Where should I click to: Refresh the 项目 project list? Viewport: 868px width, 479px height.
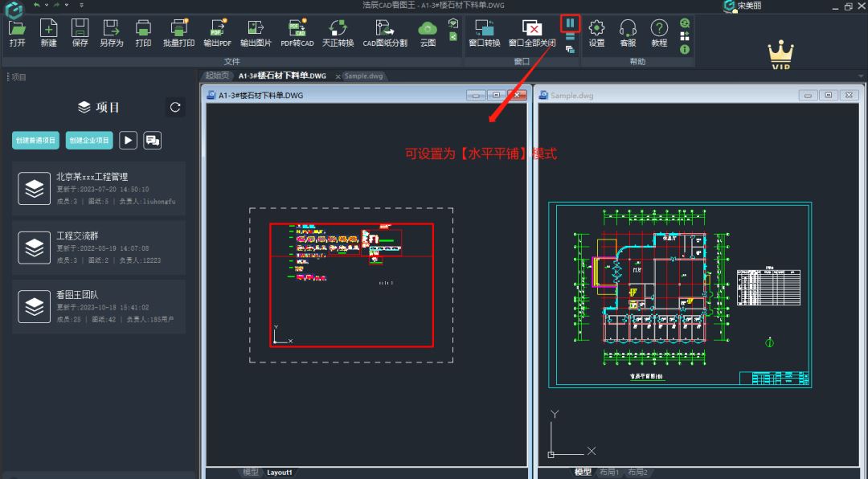click(x=175, y=107)
